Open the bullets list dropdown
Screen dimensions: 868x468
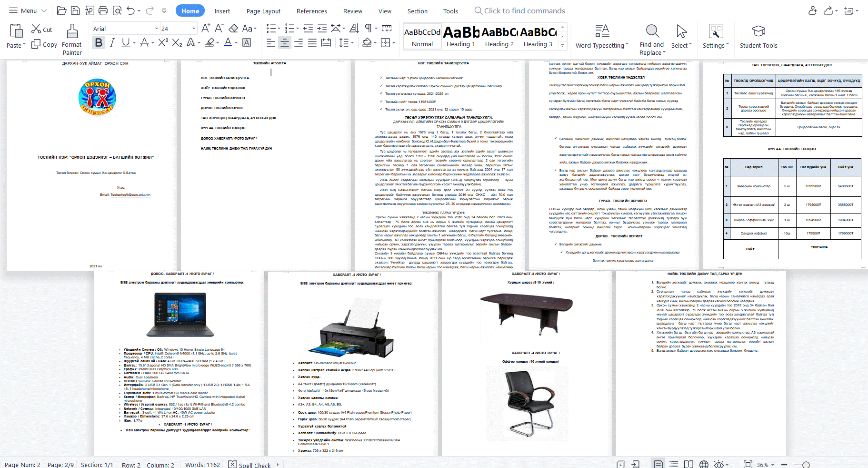point(279,28)
